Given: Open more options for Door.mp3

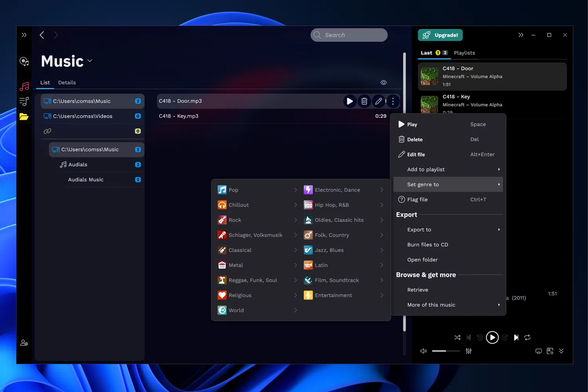Looking at the screenshot, I should pos(393,101).
